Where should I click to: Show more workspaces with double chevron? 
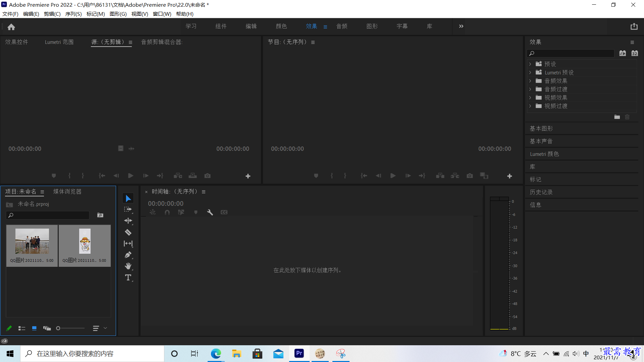point(461,26)
